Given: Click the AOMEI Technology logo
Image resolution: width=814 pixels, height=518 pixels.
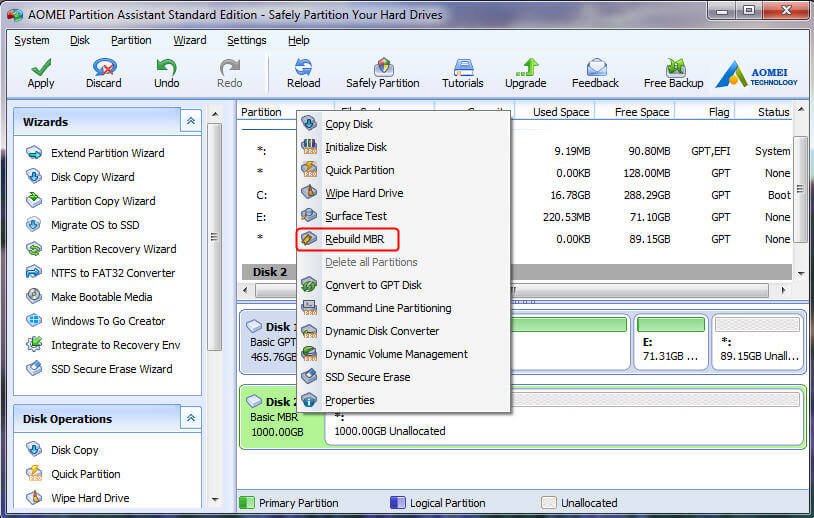Looking at the screenshot, I should tap(757, 74).
